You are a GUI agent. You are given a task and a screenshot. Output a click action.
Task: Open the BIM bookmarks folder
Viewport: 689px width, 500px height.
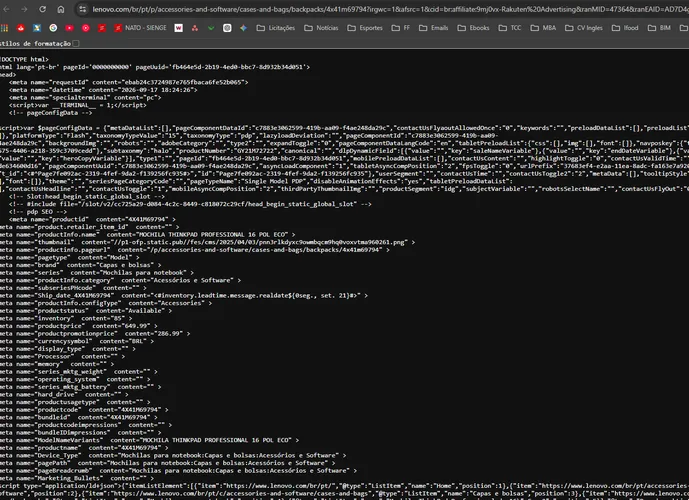[660, 28]
